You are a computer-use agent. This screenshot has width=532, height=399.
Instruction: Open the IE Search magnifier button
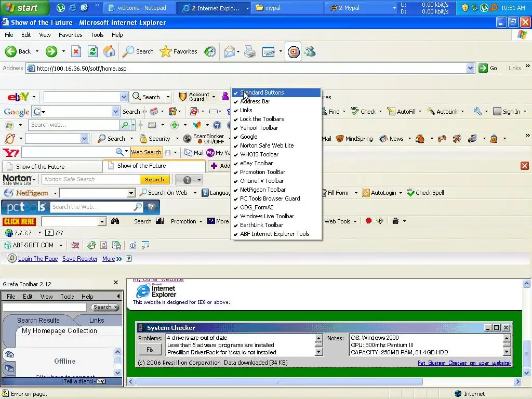pyautogui.click(x=138, y=51)
